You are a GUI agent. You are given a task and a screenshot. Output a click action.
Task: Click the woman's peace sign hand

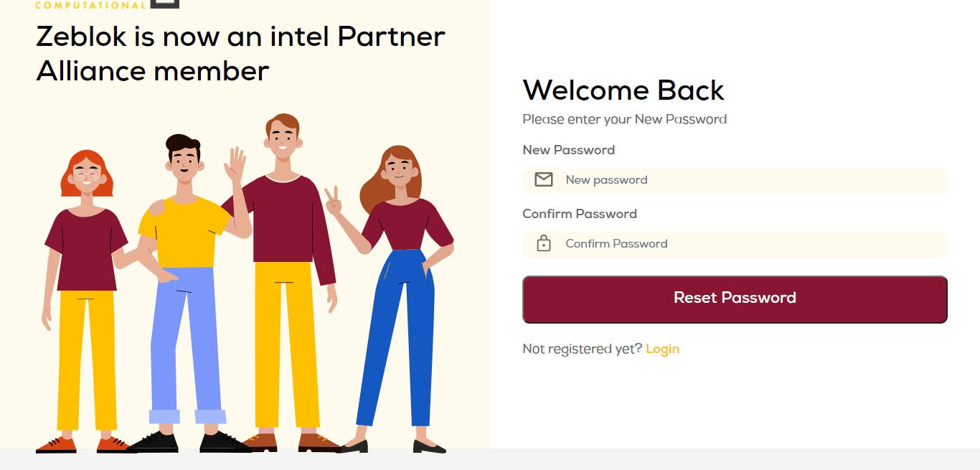point(333,200)
